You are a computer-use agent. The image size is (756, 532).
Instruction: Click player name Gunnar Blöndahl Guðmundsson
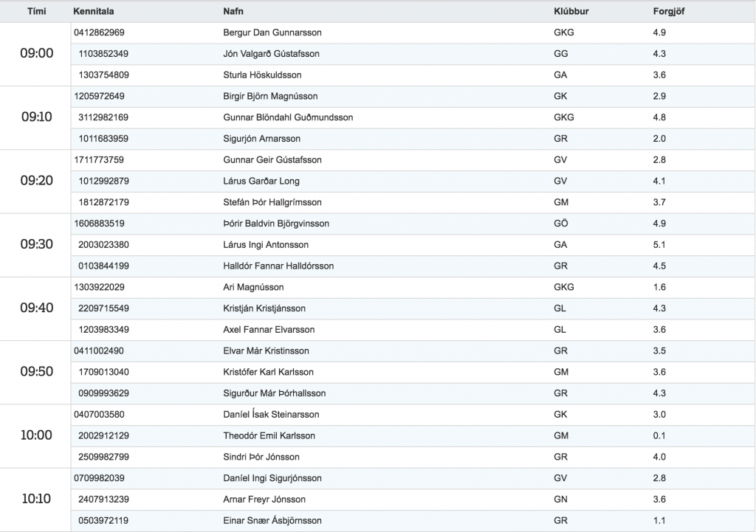coord(288,117)
